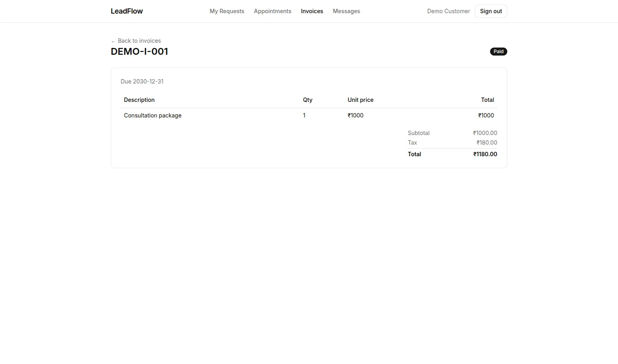
Task: Open the LeadFlow home logo
Action: (x=127, y=11)
